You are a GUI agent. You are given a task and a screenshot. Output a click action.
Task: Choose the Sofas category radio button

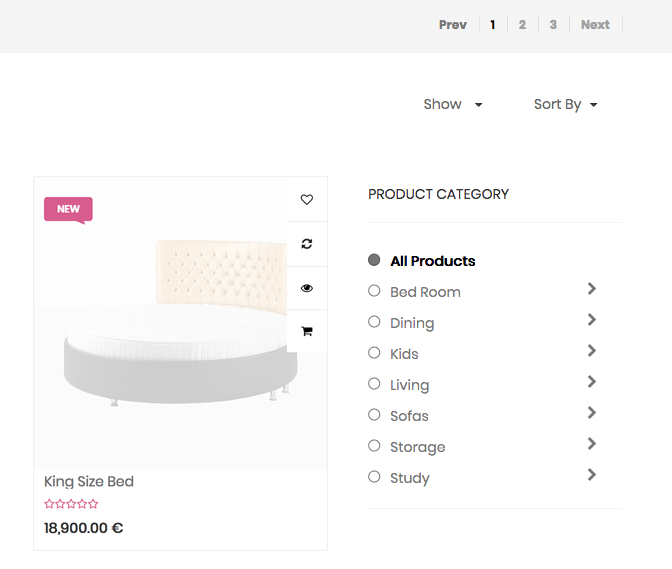click(x=374, y=415)
